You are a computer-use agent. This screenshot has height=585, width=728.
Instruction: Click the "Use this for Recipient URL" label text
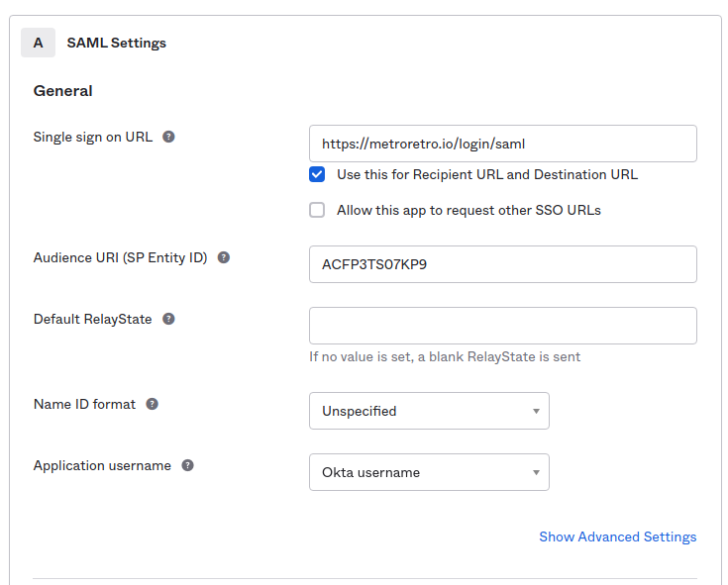tap(486, 174)
